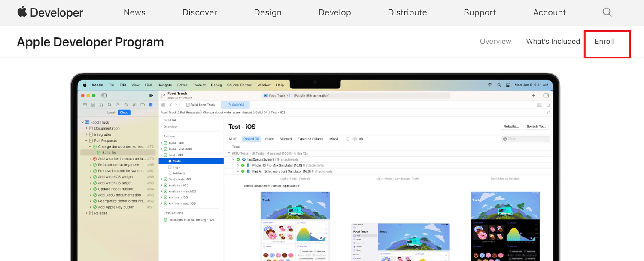
Task: Select the Build Food Truck tab
Action: pos(200,105)
